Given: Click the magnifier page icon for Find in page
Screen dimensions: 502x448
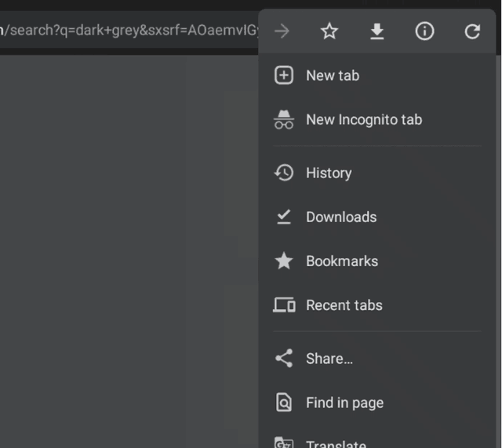Looking at the screenshot, I should (x=283, y=402).
